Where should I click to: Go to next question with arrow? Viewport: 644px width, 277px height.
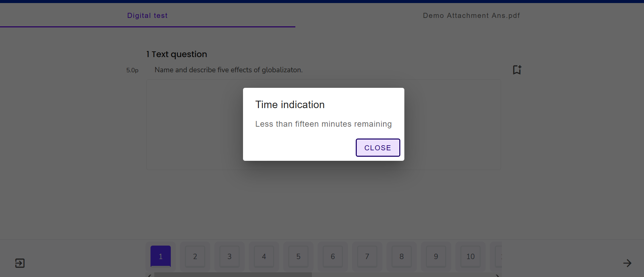pos(627,263)
